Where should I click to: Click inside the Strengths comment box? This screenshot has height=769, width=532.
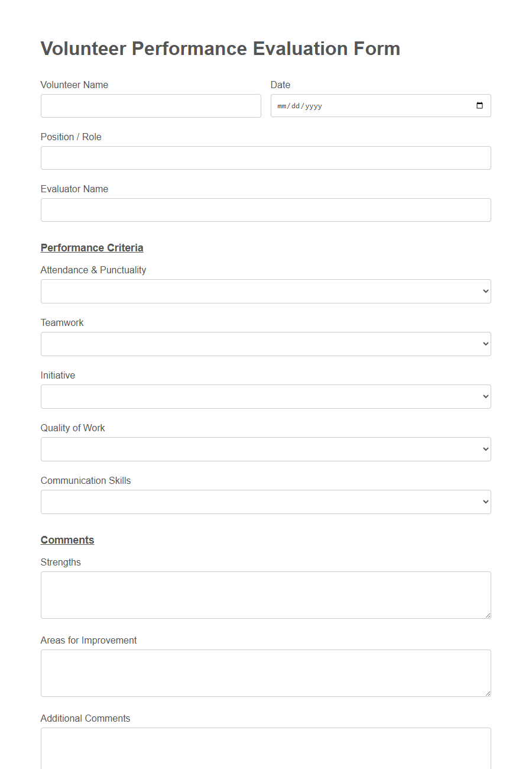tap(266, 594)
